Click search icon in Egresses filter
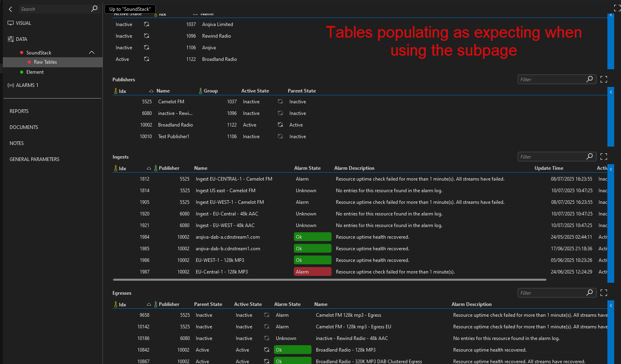The height and width of the screenshot is (364, 621). [x=589, y=293]
